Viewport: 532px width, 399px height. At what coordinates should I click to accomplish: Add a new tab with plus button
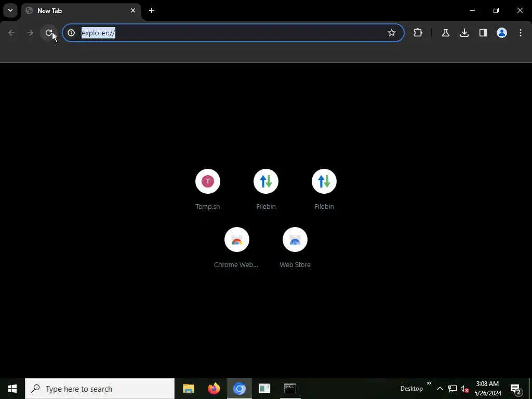coord(152,10)
